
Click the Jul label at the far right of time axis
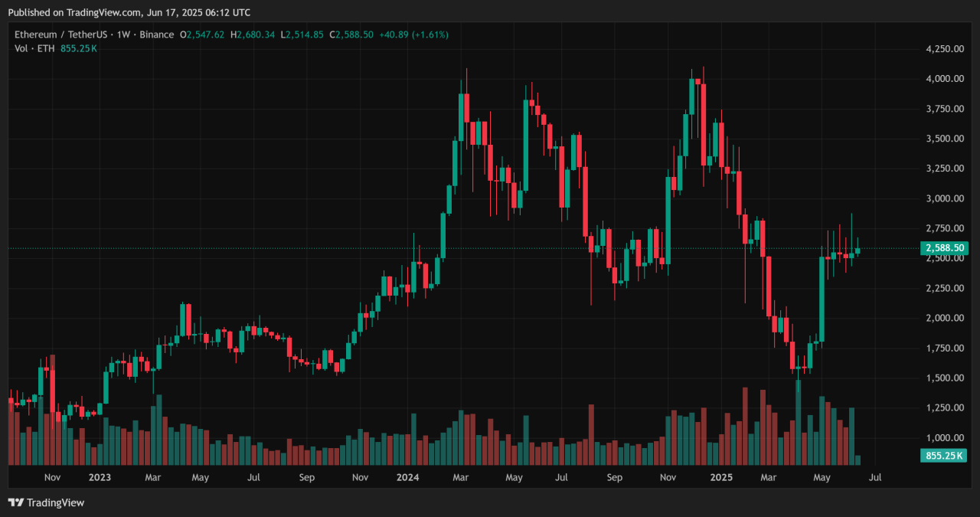click(x=875, y=477)
